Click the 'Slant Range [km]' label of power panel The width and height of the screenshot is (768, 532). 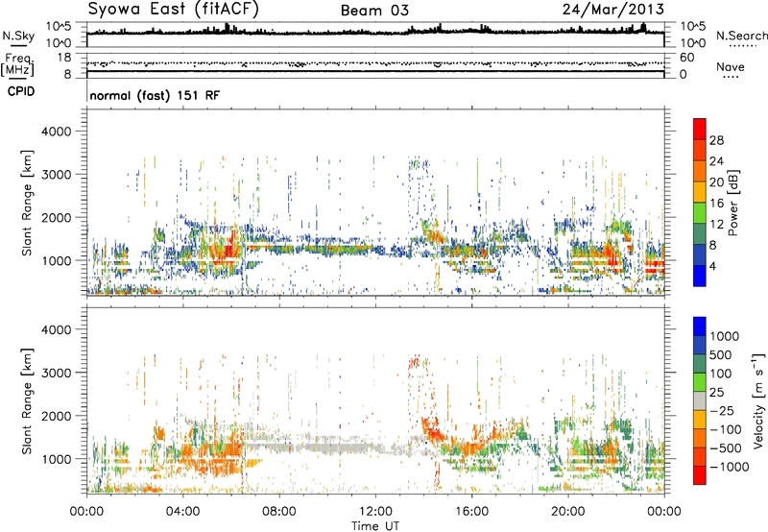[x=27, y=203]
